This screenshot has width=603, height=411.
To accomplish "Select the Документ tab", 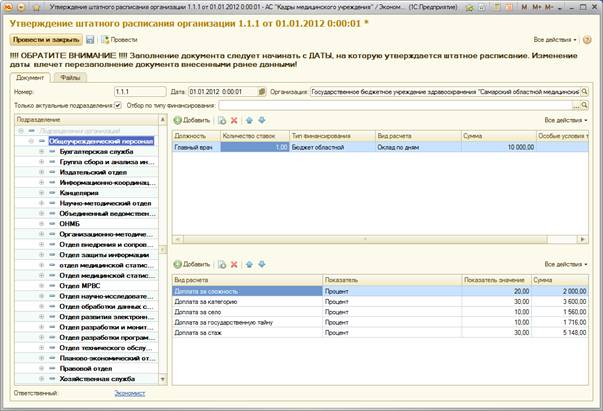I will pos(31,76).
